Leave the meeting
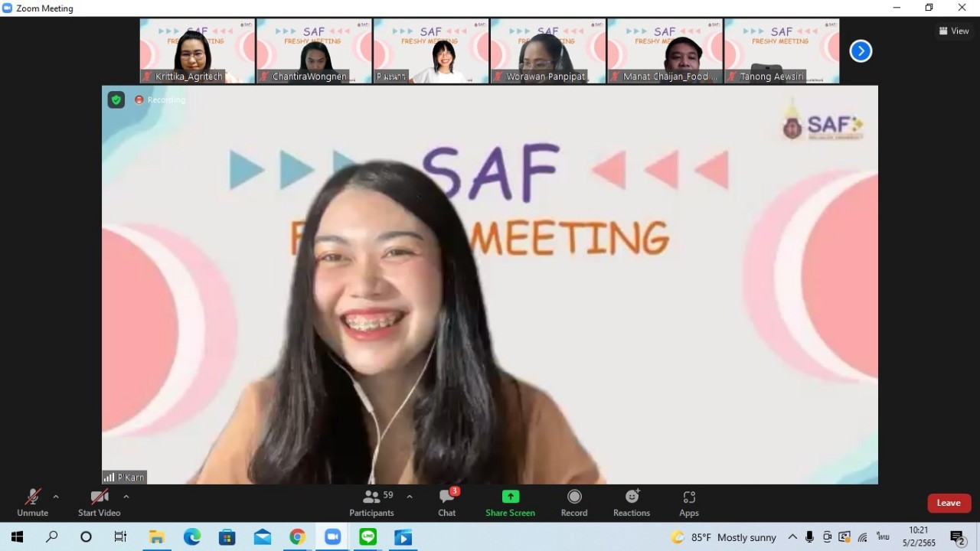The height and width of the screenshot is (551, 980). (x=949, y=503)
